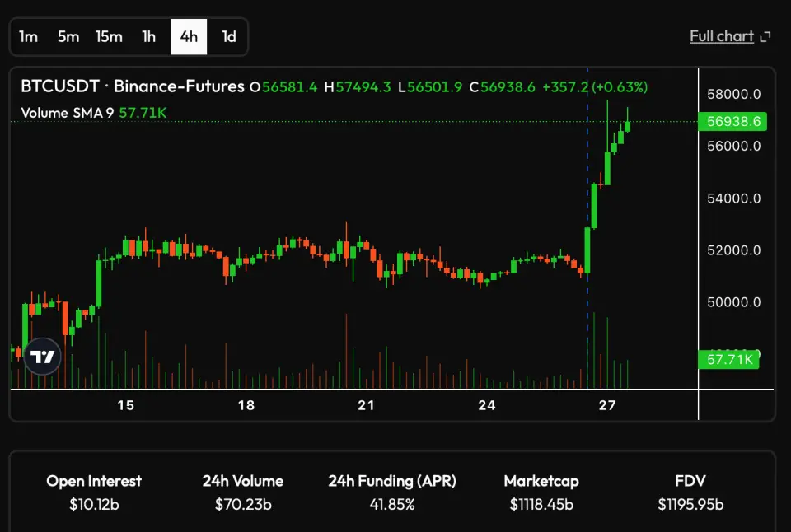Click the 27 date marker on time axis
Screen dimensions: 791x532
(607, 405)
